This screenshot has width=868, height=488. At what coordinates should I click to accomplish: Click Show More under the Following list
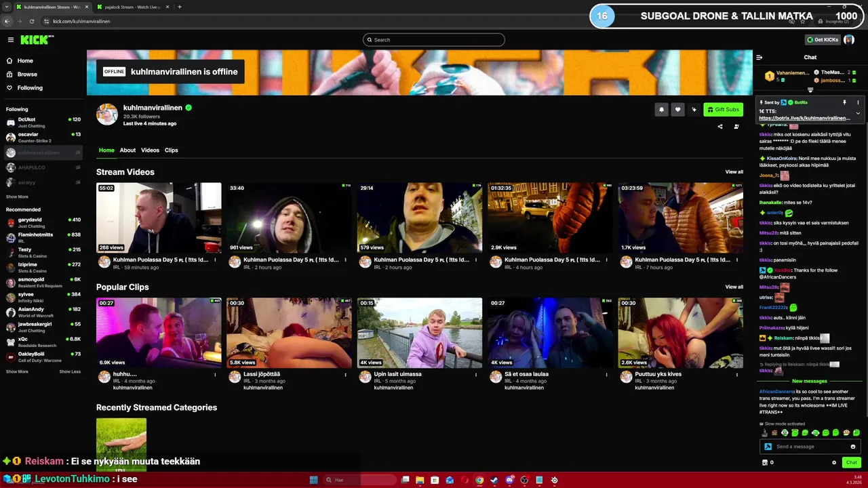(x=17, y=197)
